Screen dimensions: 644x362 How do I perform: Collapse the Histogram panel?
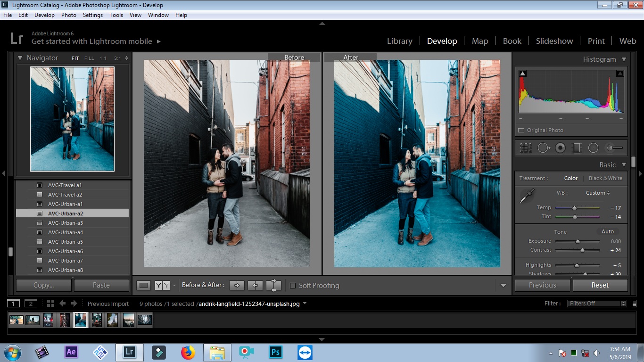pyautogui.click(x=624, y=59)
